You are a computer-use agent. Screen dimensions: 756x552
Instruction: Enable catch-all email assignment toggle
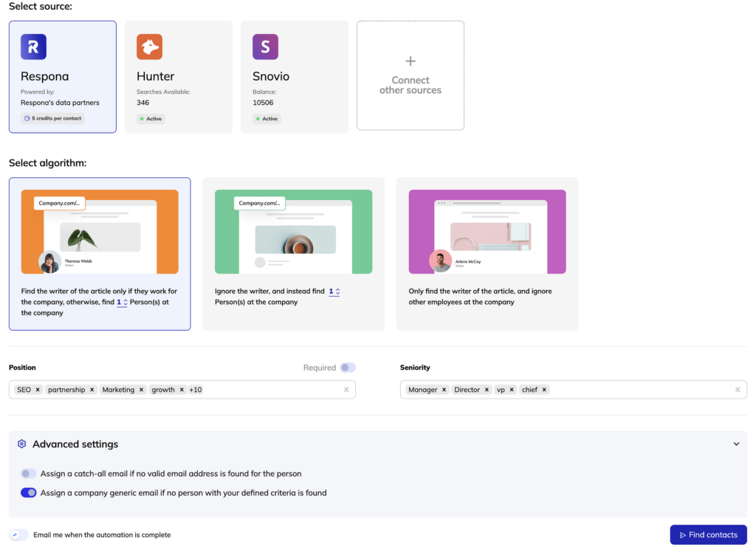29,474
